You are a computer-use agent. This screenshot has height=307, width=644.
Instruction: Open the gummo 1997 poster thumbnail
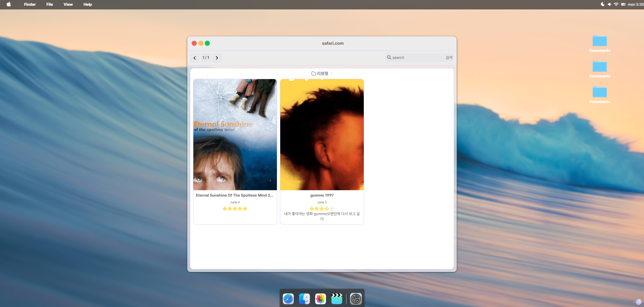(x=322, y=135)
